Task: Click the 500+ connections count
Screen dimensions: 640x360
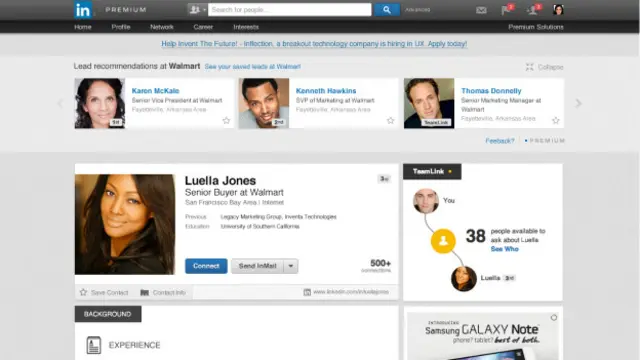Action: point(376,265)
